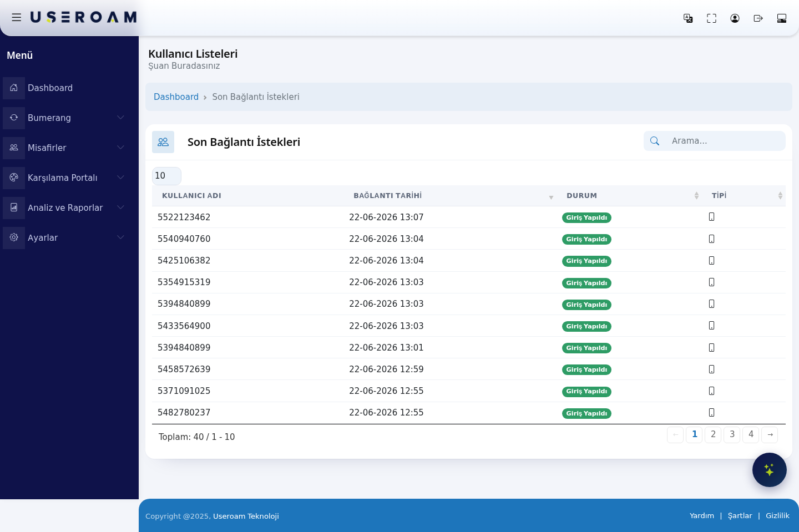The height and width of the screenshot is (532, 799).
Task: Expand the Bumerang submenu chevron
Action: 120,118
